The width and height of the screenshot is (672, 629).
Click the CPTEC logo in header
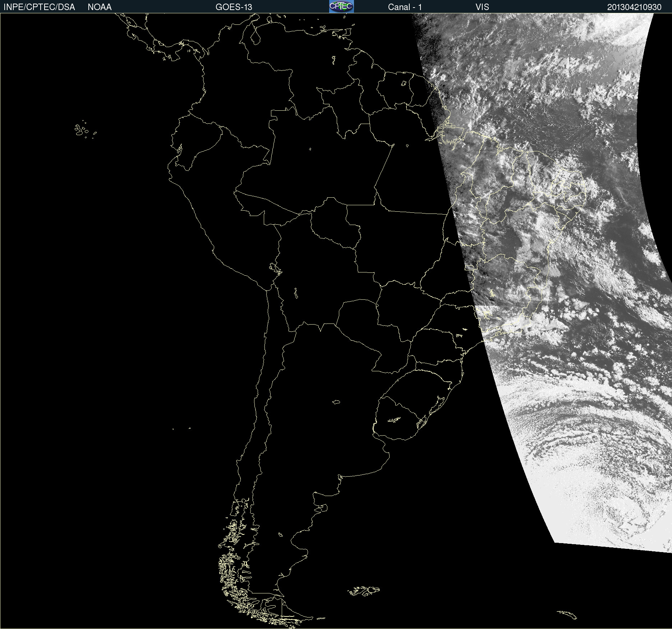click(x=341, y=6)
